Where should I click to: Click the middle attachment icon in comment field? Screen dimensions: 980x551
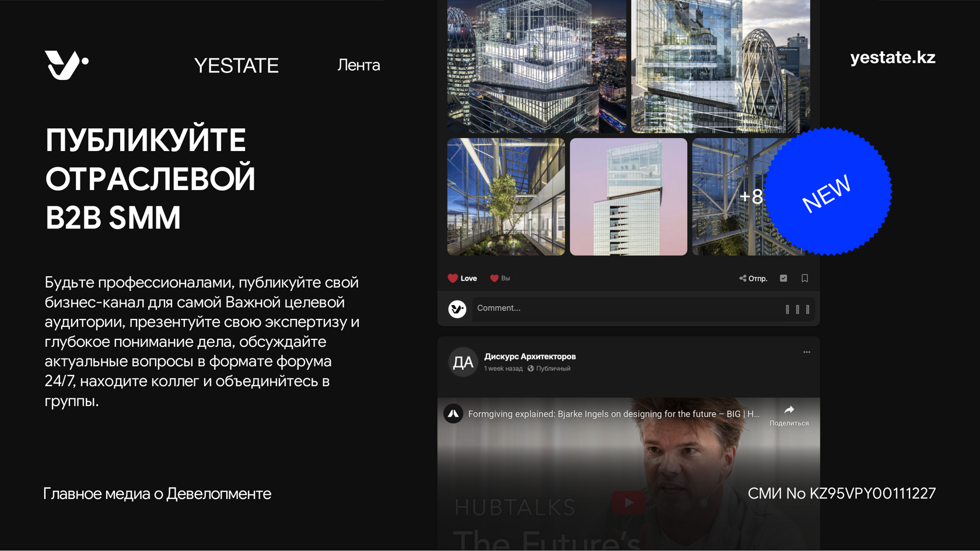(797, 310)
